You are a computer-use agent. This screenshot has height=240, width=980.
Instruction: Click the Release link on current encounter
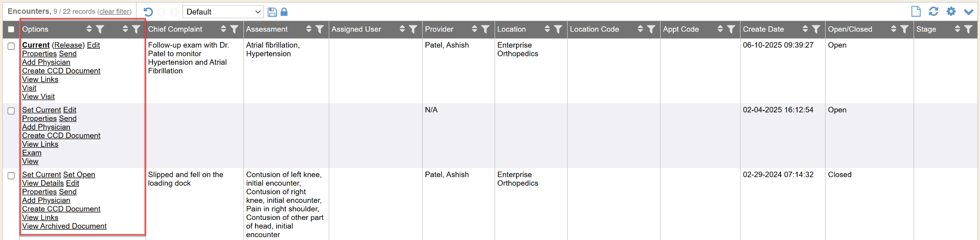(x=68, y=45)
